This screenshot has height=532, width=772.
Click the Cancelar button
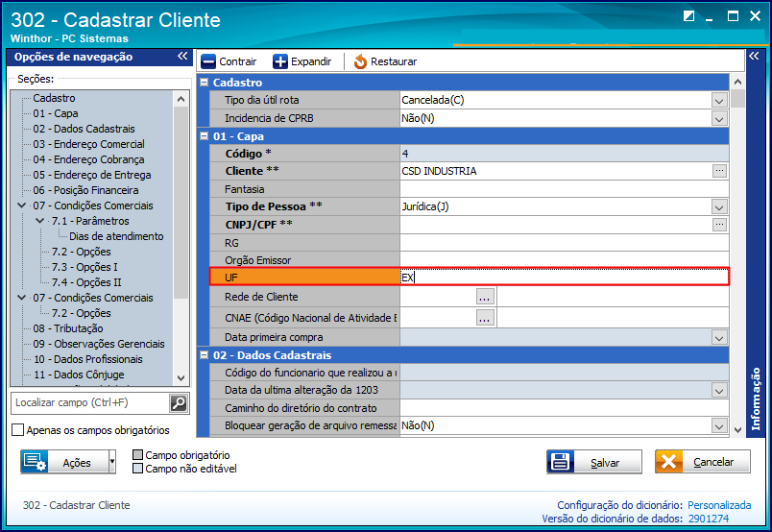(703, 462)
